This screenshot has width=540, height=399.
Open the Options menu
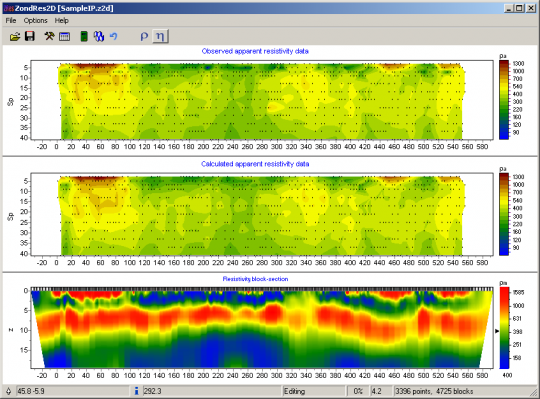coord(35,21)
